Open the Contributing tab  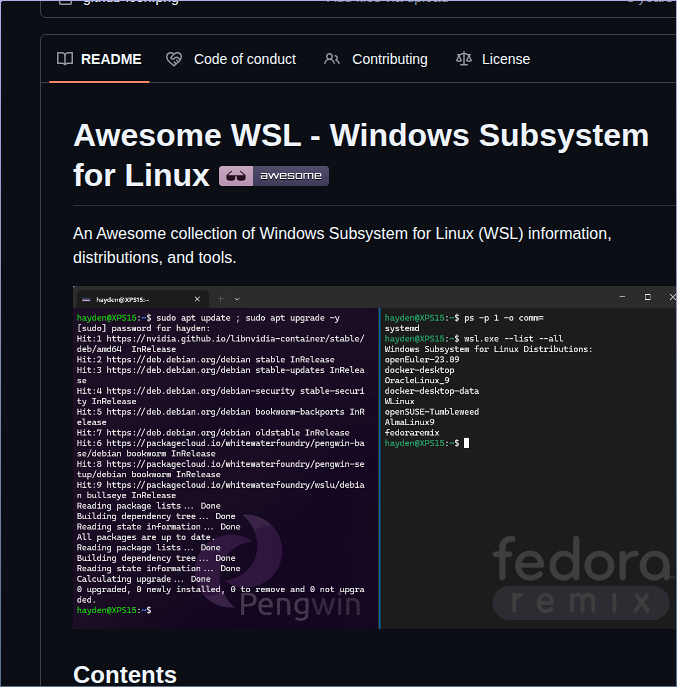coord(376,59)
